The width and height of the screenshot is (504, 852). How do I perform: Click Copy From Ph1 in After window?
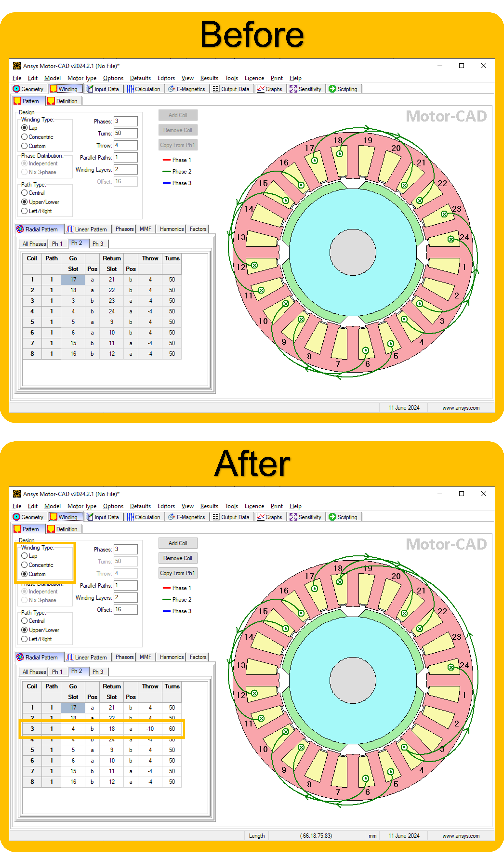178,573
